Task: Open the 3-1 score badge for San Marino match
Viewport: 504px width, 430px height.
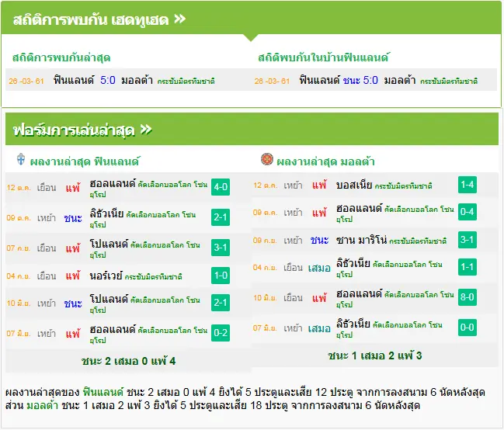Action: [x=467, y=240]
